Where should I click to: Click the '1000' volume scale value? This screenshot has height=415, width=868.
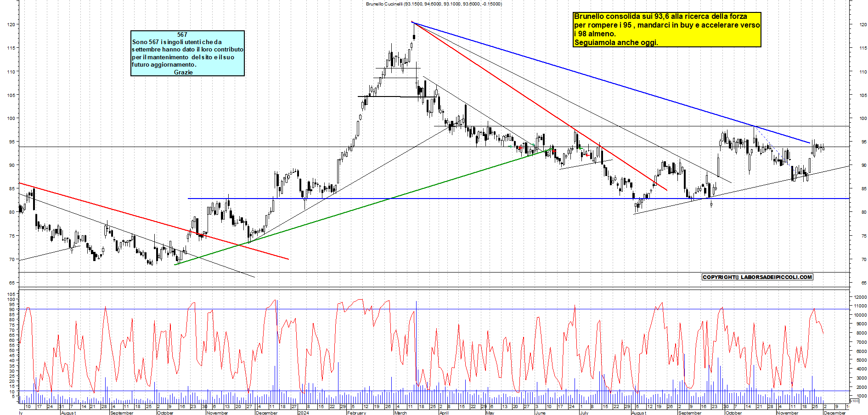[861, 396]
